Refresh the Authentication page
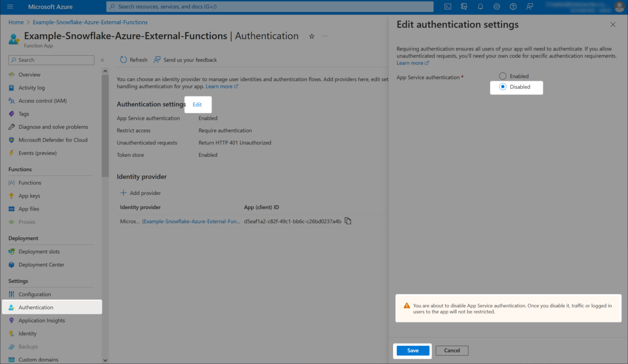628x364 pixels. click(x=133, y=60)
